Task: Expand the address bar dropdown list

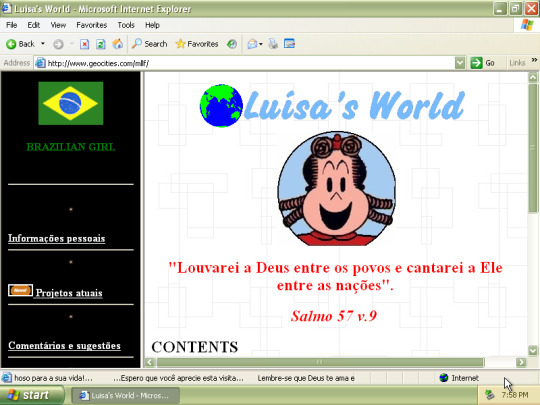Action: coord(460,63)
